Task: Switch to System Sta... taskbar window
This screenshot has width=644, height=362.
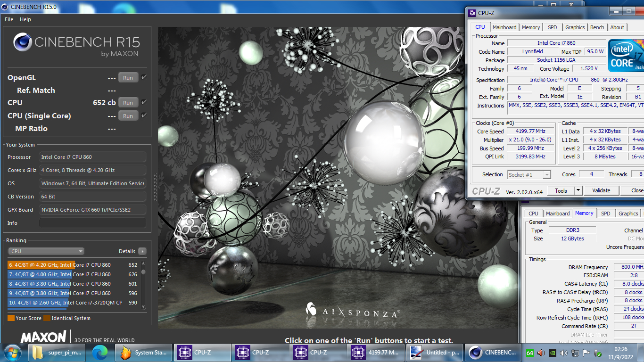Action: pyautogui.click(x=143, y=353)
